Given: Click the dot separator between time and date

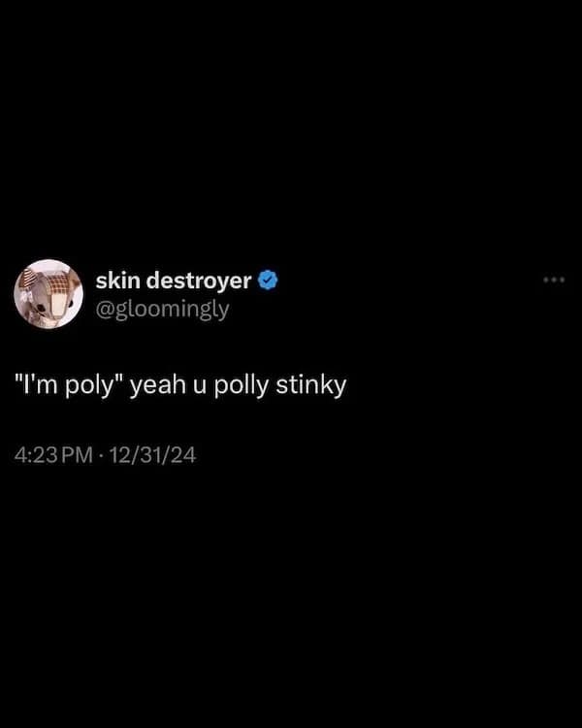Looking at the screenshot, I should [x=101, y=455].
